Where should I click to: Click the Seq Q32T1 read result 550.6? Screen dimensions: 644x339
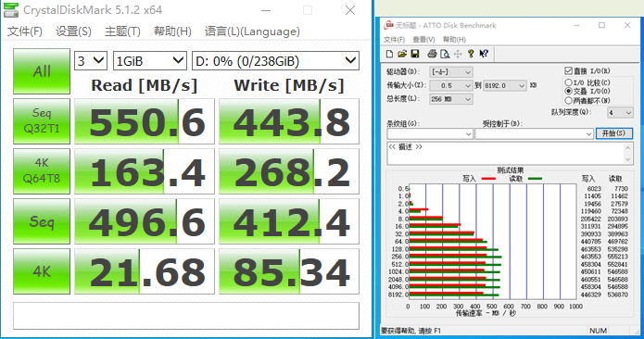[145, 121]
